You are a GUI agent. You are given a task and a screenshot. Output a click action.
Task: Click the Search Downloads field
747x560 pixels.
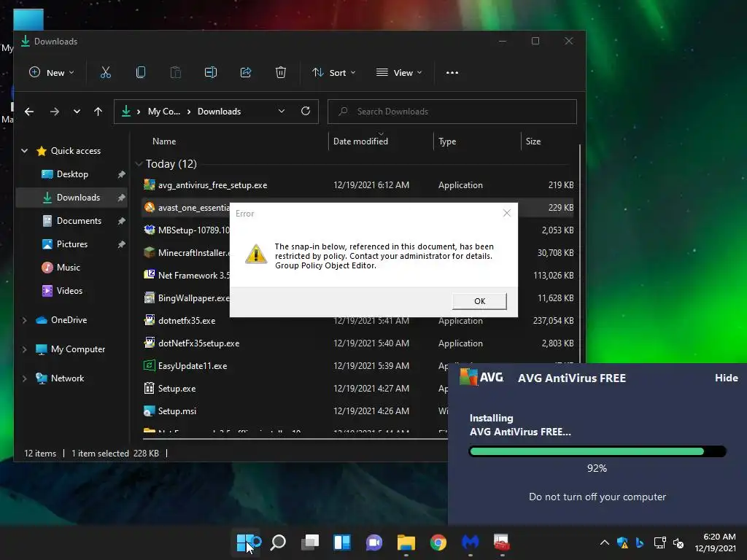tap(452, 112)
